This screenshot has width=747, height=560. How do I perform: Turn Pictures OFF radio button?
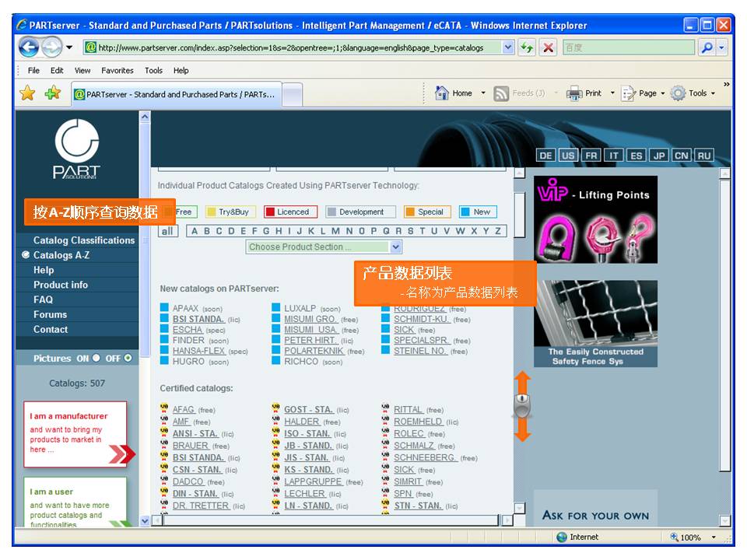[x=128, y=358]
